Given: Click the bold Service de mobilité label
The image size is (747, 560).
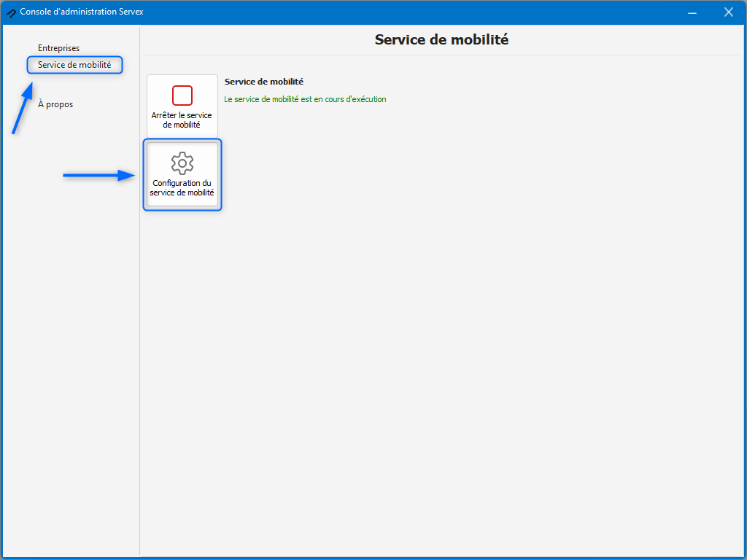Looking at the screenshot, I should coord(263,82).
